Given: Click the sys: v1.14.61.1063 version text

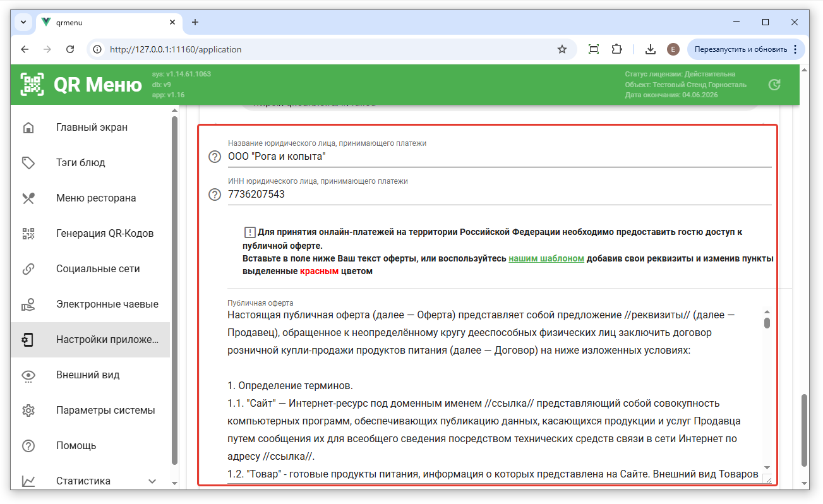Looking at the screenshot, I should pos(181,74).
